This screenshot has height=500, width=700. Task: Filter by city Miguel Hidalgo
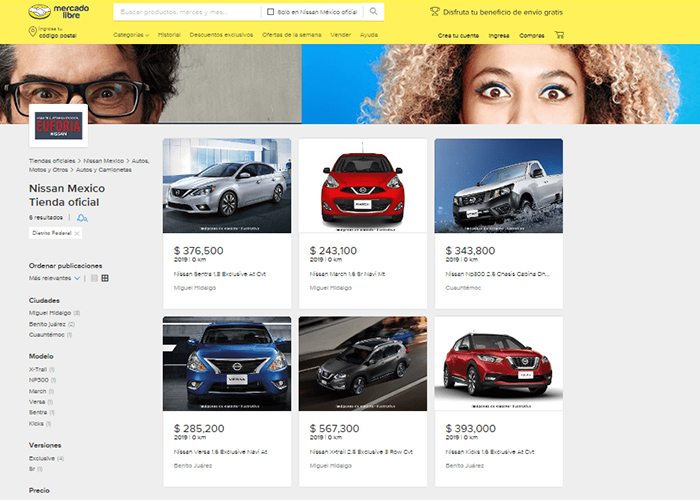(x=54, y=313)
